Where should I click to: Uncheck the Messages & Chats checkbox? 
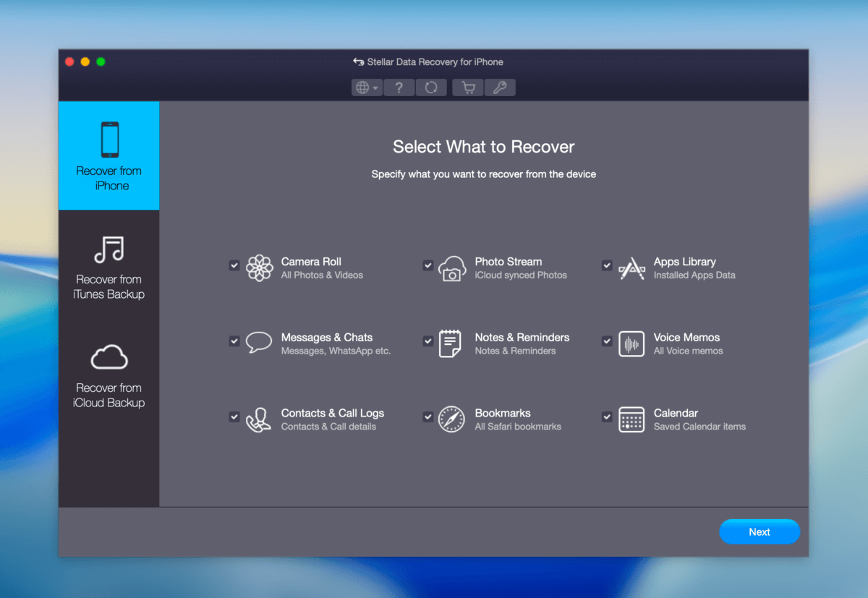pyautogui.click(x=234, y=341)
